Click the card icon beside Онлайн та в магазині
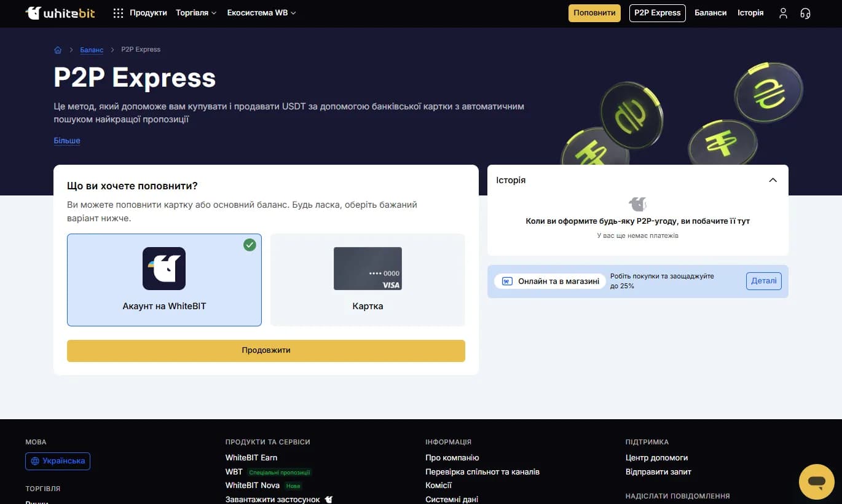Screen dimensions: 842x504 (507, 282)
